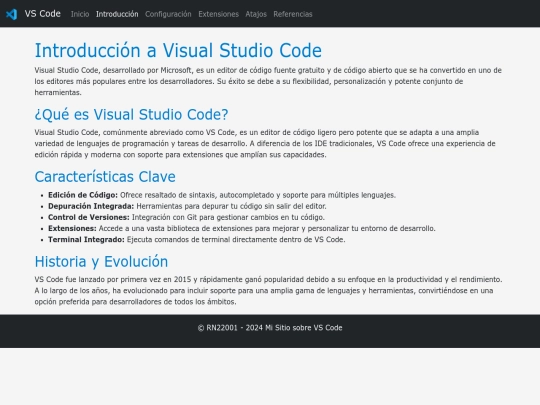This screenshot has height=405, width=540.
Task: Navigate to Extensiones in the navbar
Action: [x=218, y=14]
